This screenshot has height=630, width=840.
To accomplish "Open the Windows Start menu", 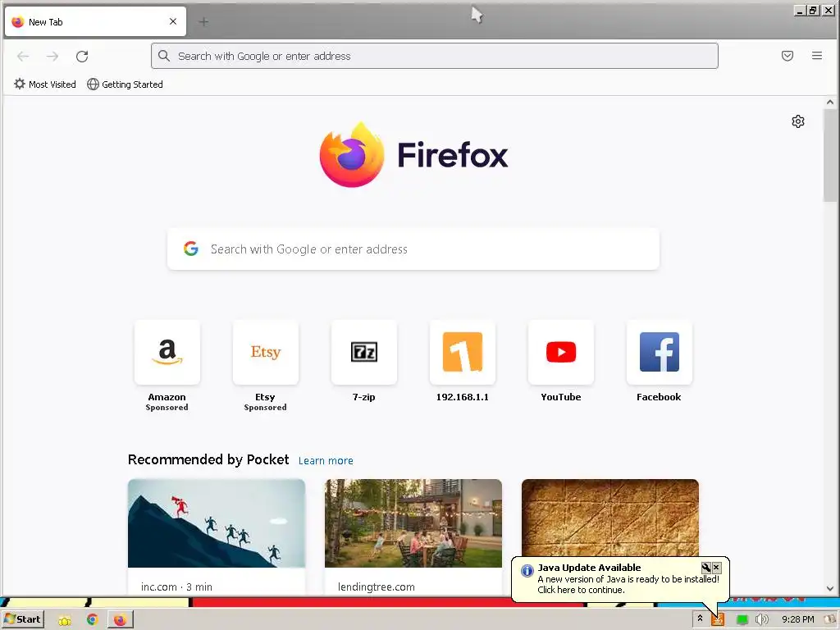I will 22,619.
